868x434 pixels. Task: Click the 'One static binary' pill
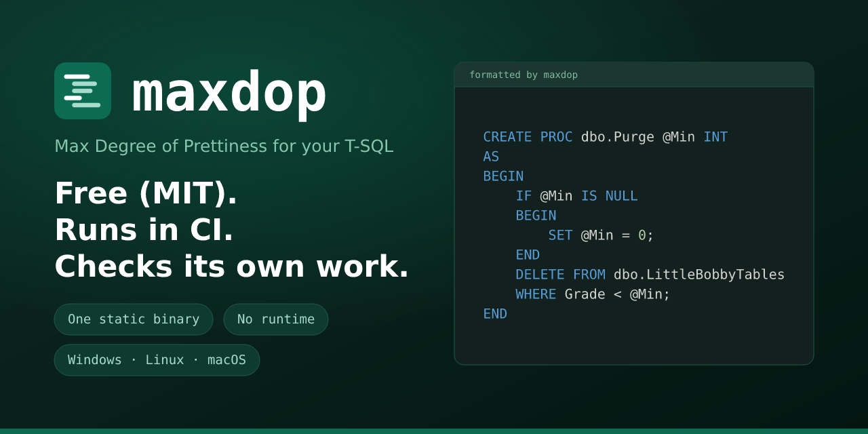pyautogui.click(x=134, y=319)
